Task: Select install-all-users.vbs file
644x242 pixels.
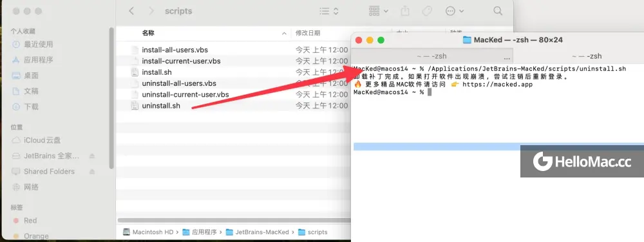Action: pos(175,50)
